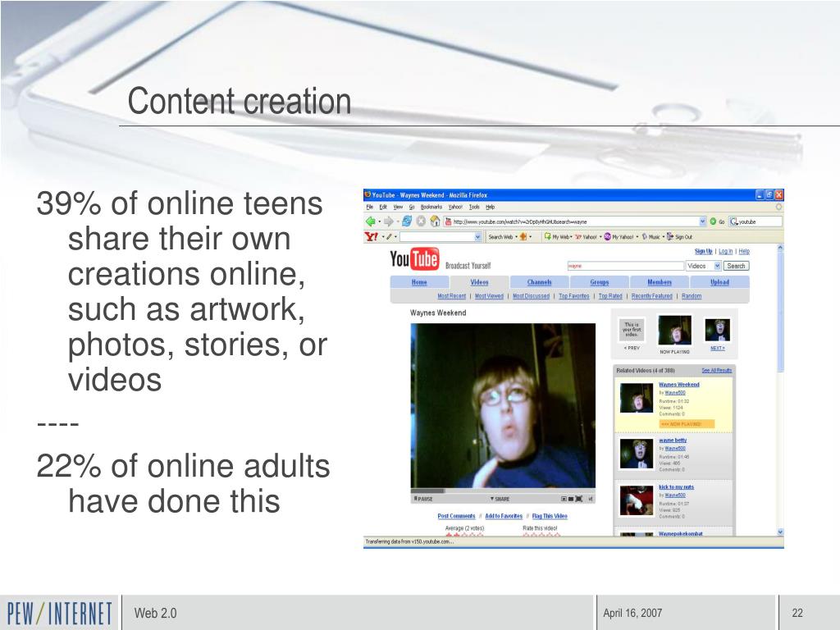Pause the video with the PAUSE control

[423, 499]
